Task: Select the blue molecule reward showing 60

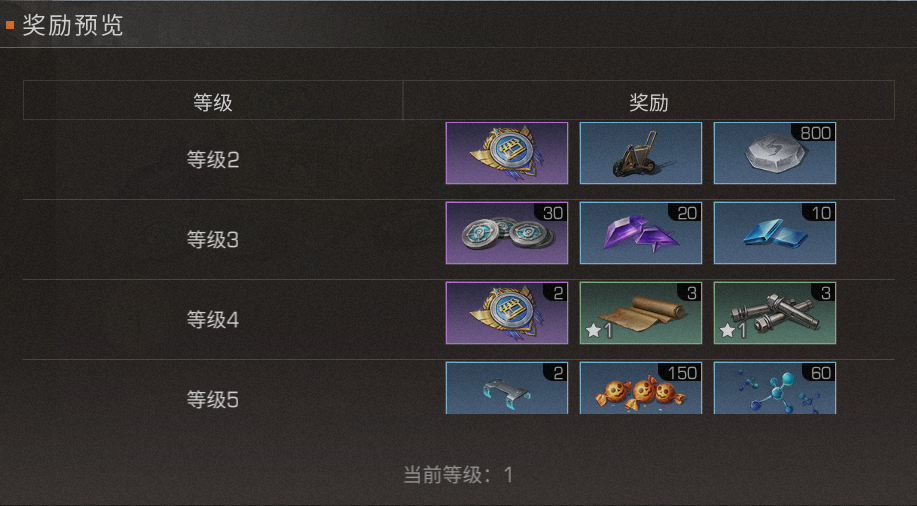Action: [774, 388]
